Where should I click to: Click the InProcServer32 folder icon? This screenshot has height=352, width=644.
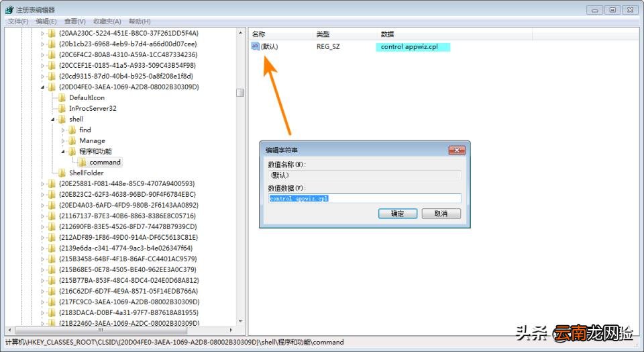tap(62, 108)
